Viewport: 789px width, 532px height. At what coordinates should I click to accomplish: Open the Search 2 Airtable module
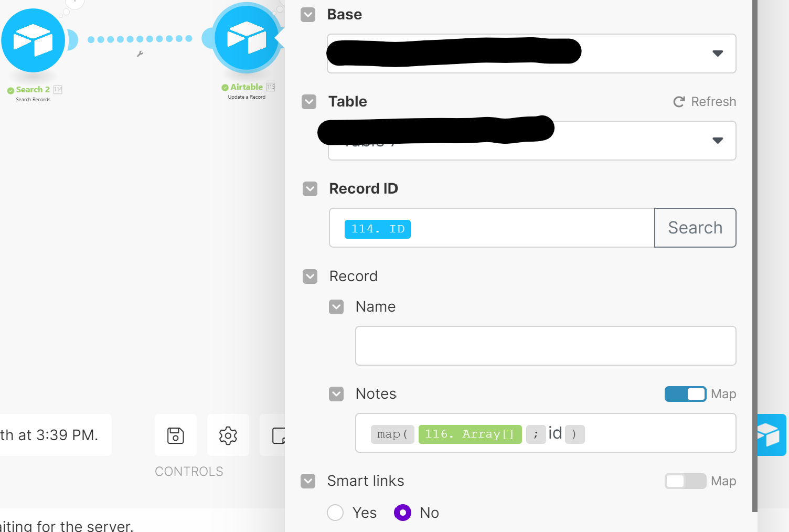click(x=33, y=40)
